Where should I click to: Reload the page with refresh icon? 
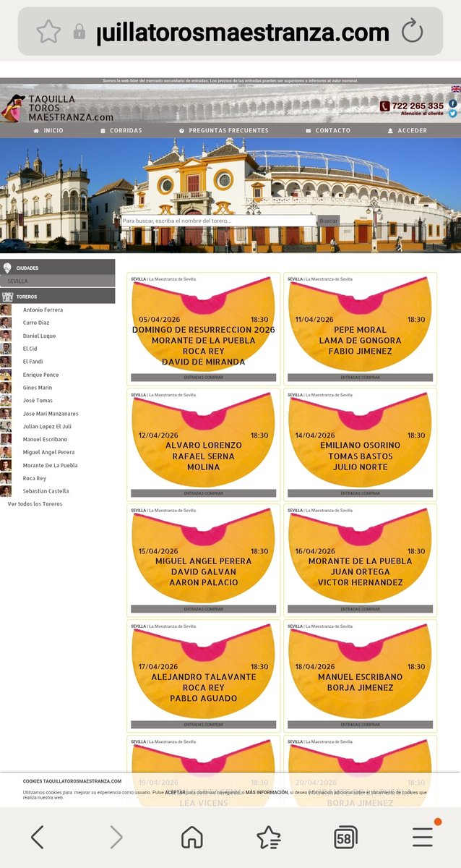411,31
